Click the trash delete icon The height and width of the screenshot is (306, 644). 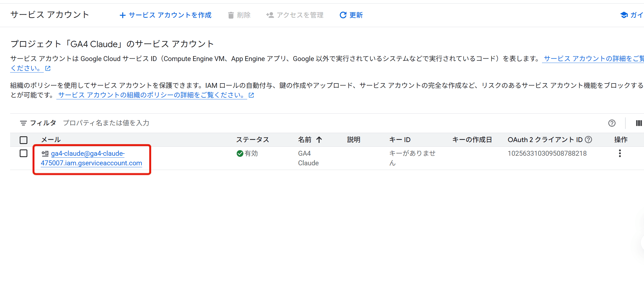click(231, 15)
